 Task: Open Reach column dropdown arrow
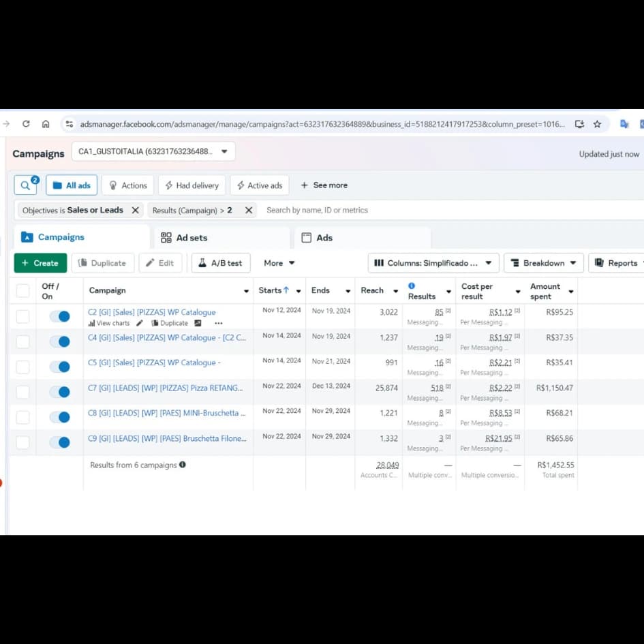[395, 291]
